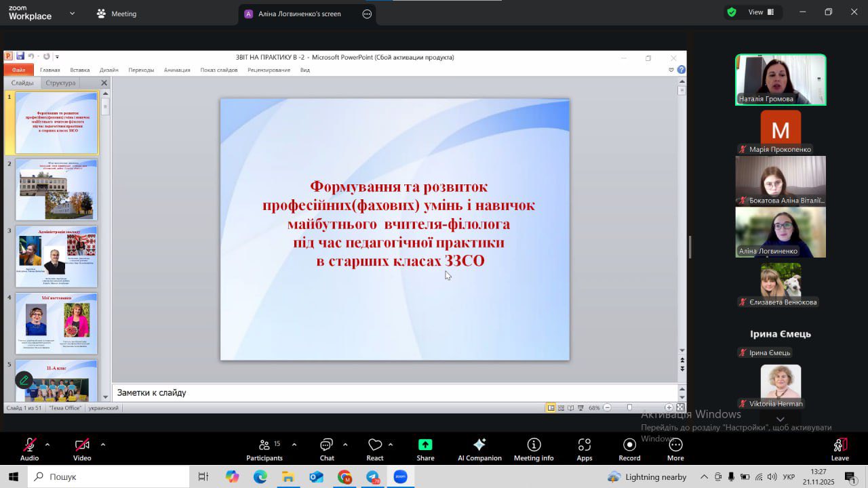The width and height of the screenshot is (868, 488).
Task: Start recording with Record button
Action: click(629, 449)
